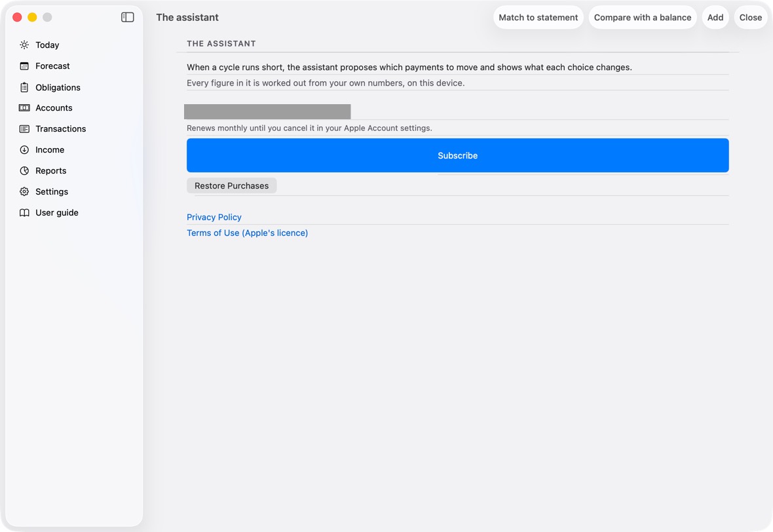The image size is (773, 532).
Task: Click the Forecast calendar icon
Action: [x=24, y=66]
